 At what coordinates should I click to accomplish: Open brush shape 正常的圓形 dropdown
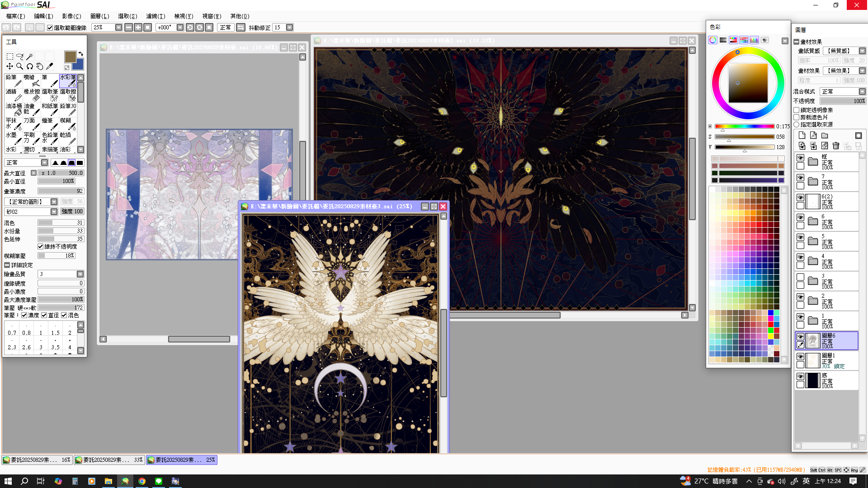pyautogui.click(x=54, y=202)
